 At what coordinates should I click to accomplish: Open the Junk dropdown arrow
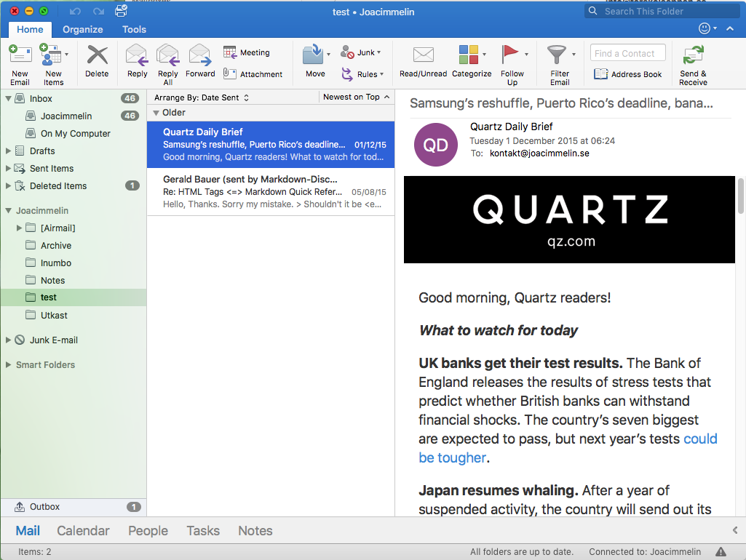(379, 52)
